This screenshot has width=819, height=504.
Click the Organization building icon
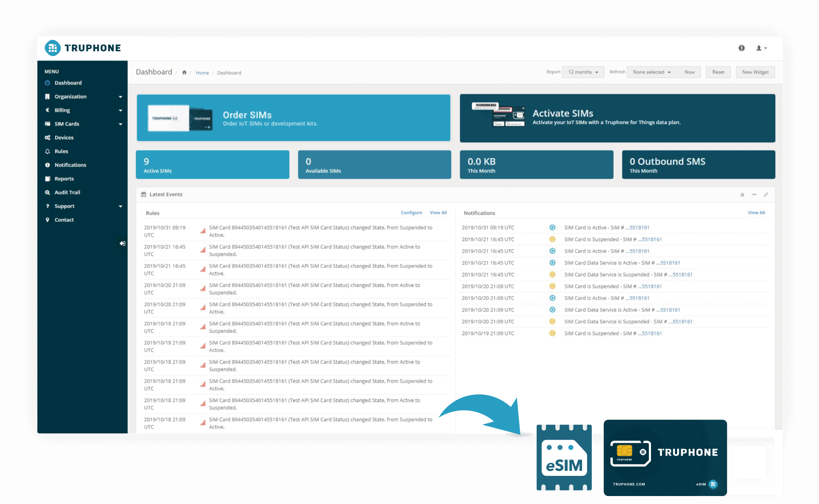[47, 97]
